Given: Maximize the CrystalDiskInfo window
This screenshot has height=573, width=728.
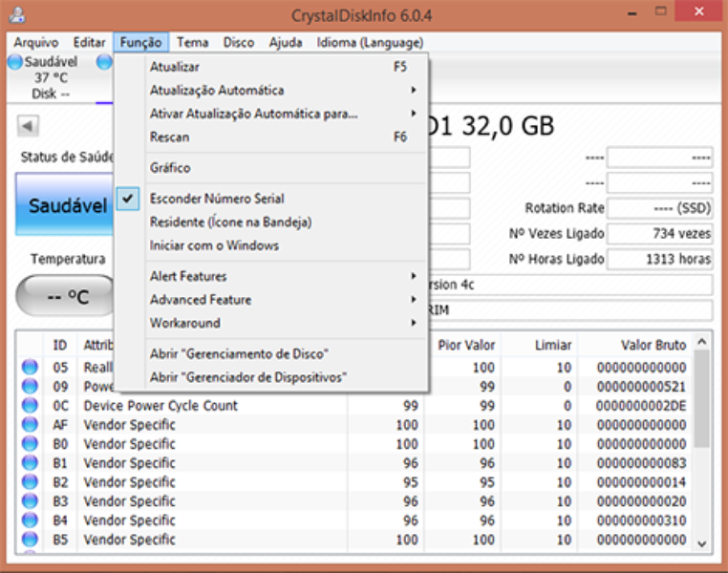Looking at the screenshot, I should [x=661, y=11].
